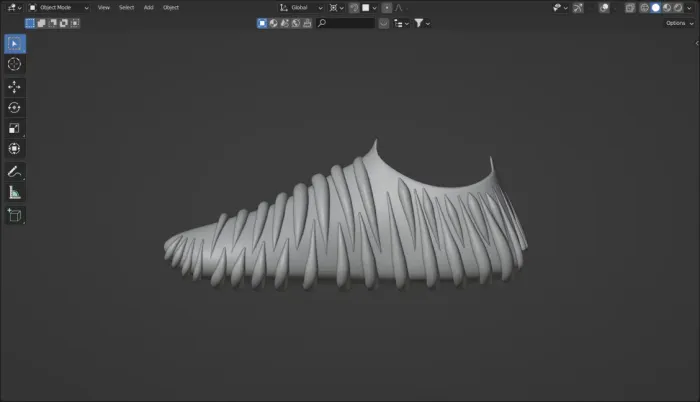Select the 3D Cursor tool
The width and height of the screenshot is (700, 402).
pos(15,64)
